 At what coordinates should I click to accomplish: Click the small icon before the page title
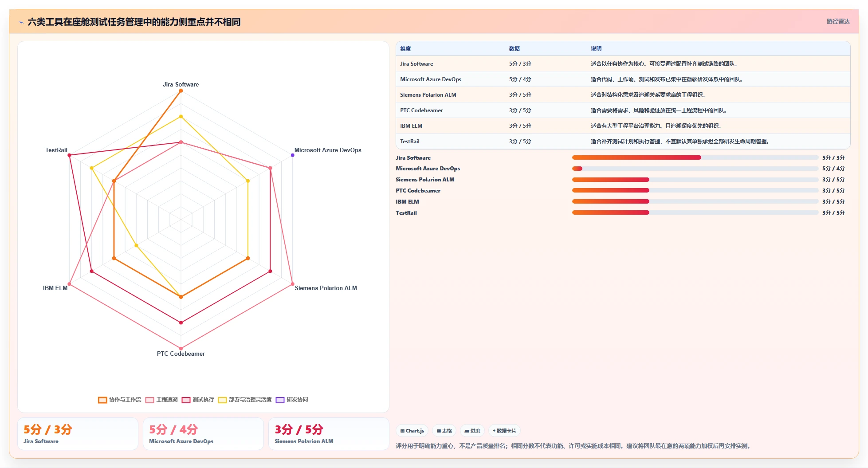21,22
